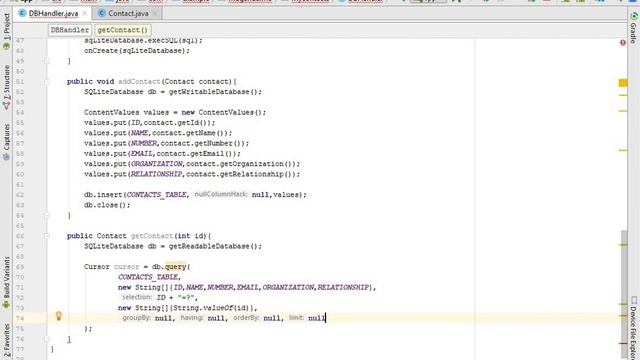Click the limit: parameter hint
Viewport: 640px width, 360px height.
click(296, 318)
